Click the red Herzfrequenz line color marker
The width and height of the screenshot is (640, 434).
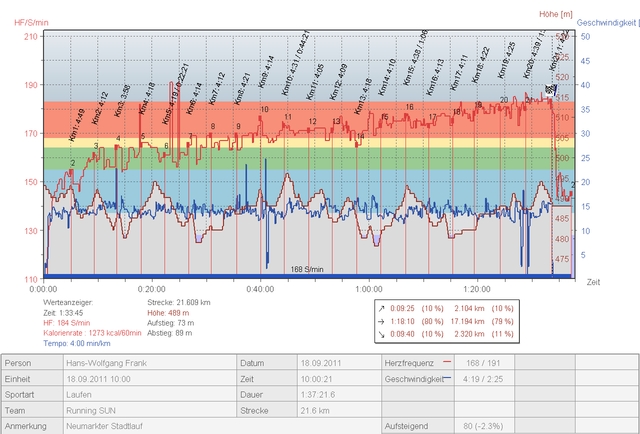point(446,362)
